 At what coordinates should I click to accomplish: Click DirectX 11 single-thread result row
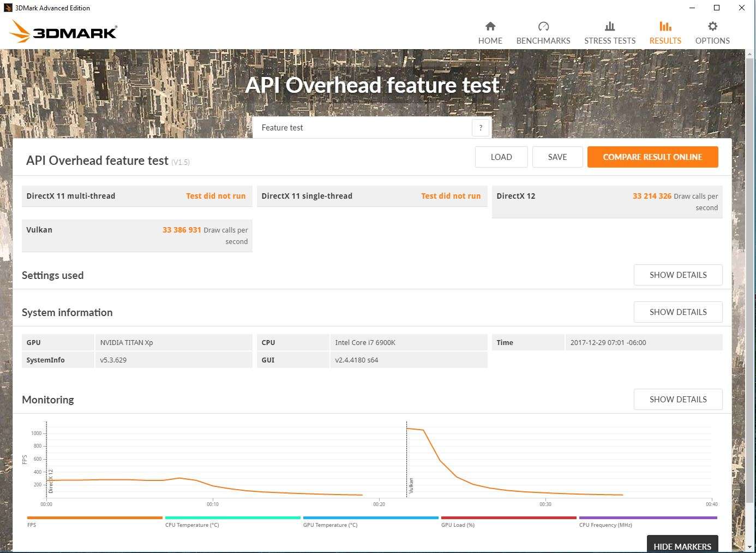pyautogui.click(x=372, y=196)
